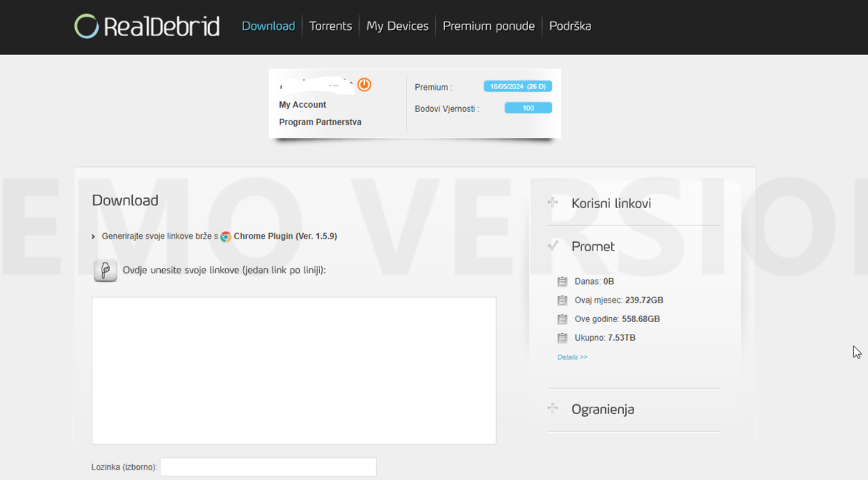Focus the links text area
This screenshot has width=868, height=480.
tap(294, 370)
